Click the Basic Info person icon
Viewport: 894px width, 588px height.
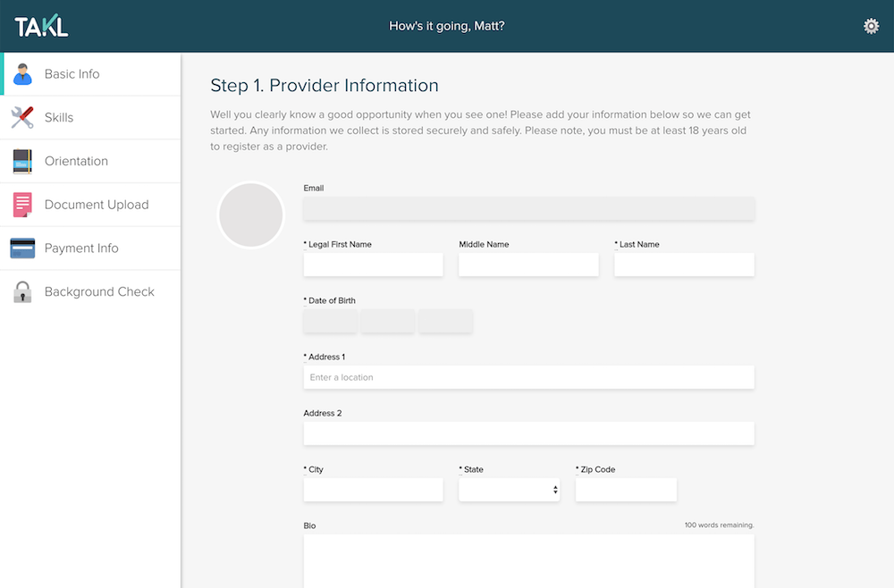click(23, 74)
